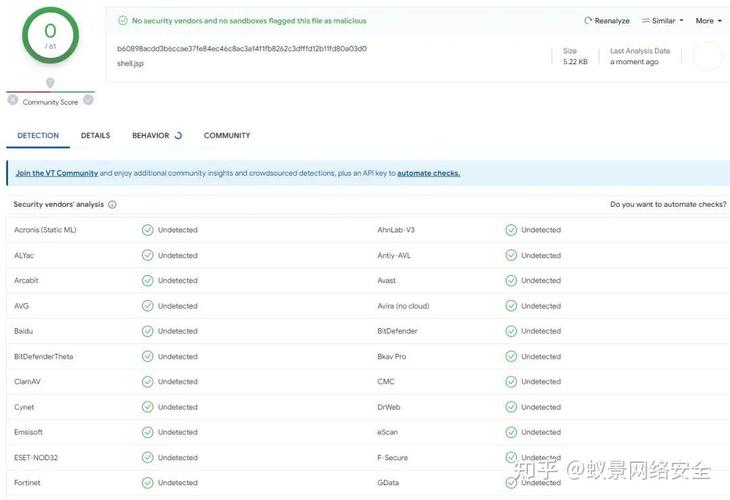Click the ALYac vendor name
This screenshot has width=730, height=500.
click(x=24, y=256)
